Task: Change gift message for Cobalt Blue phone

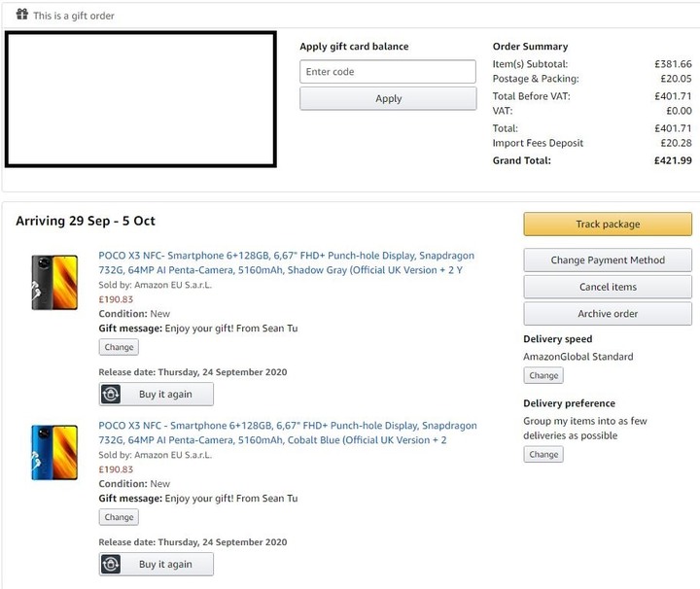Action: (119, 517)
